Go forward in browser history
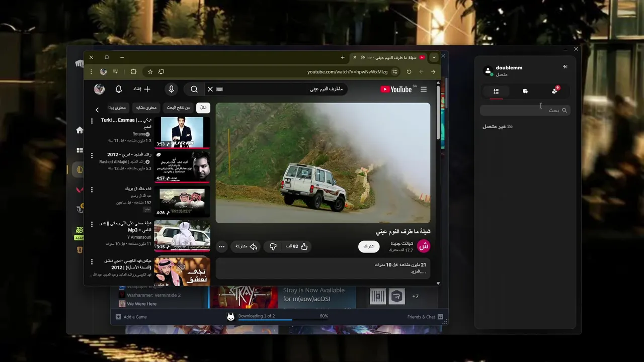The width and height of the screenshot is (644, 362). pyautogui.click(x=433, y=72)
